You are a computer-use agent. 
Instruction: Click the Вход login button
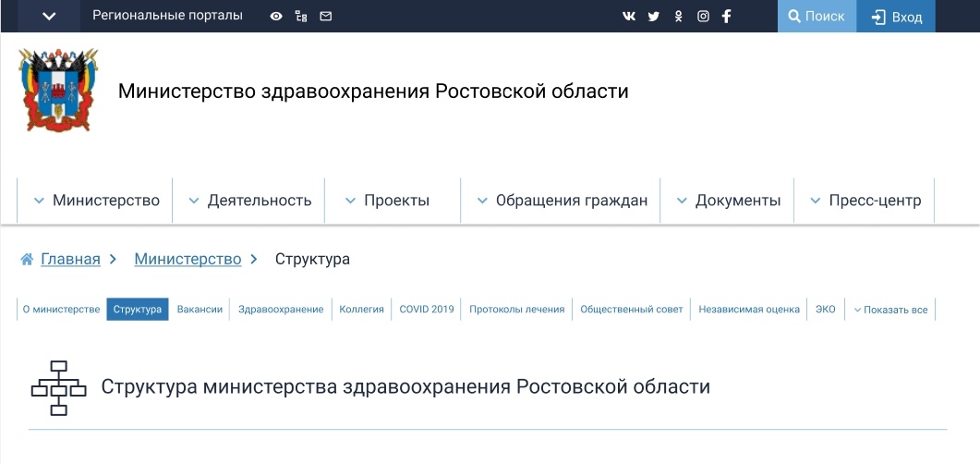(x=896, y=17)
